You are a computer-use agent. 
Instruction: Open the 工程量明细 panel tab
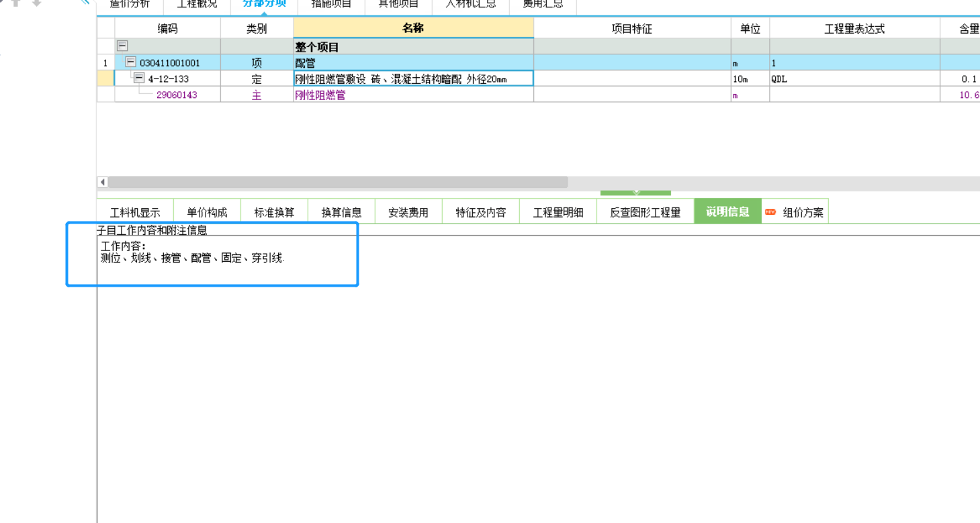pyautogui.click(x=558, y=212)
